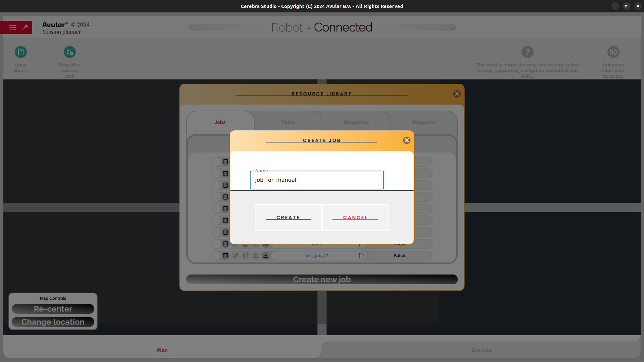Click the Open library icon

21,52
